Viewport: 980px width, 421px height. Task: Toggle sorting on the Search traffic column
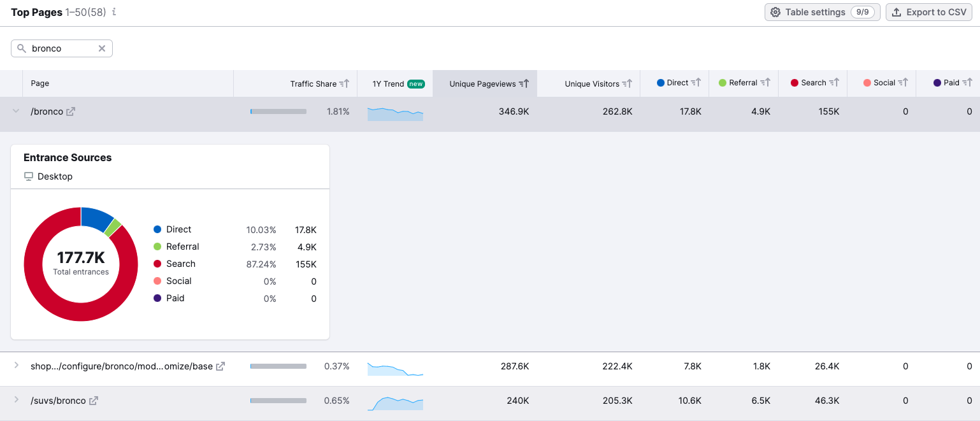coord(812,83)
